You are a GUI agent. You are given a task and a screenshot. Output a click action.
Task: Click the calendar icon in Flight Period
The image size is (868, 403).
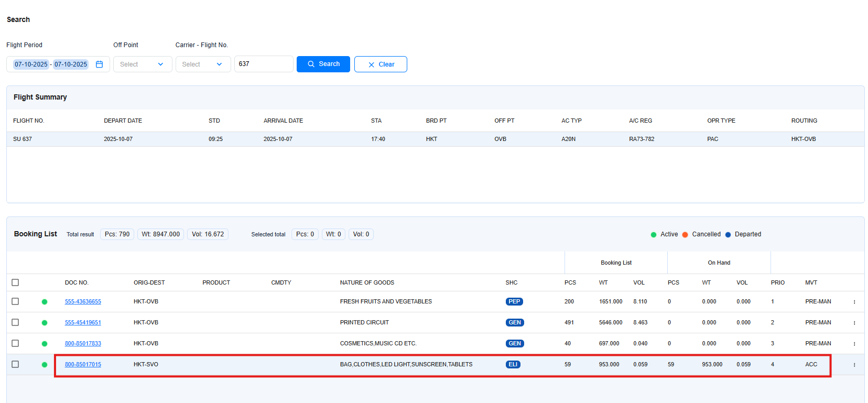tap(99, 64)
